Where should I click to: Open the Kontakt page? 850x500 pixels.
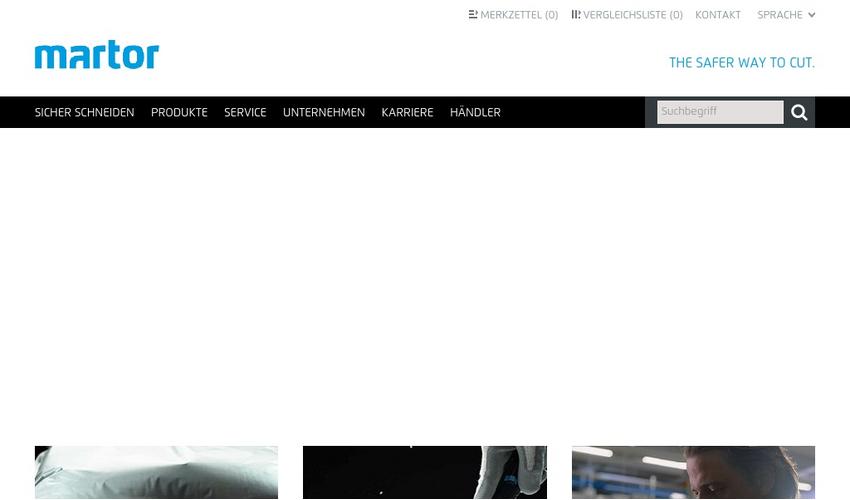pos(718,15)
